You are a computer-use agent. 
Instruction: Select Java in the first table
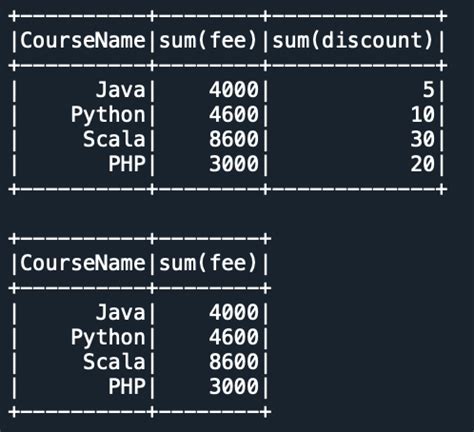tap(121, 89)
